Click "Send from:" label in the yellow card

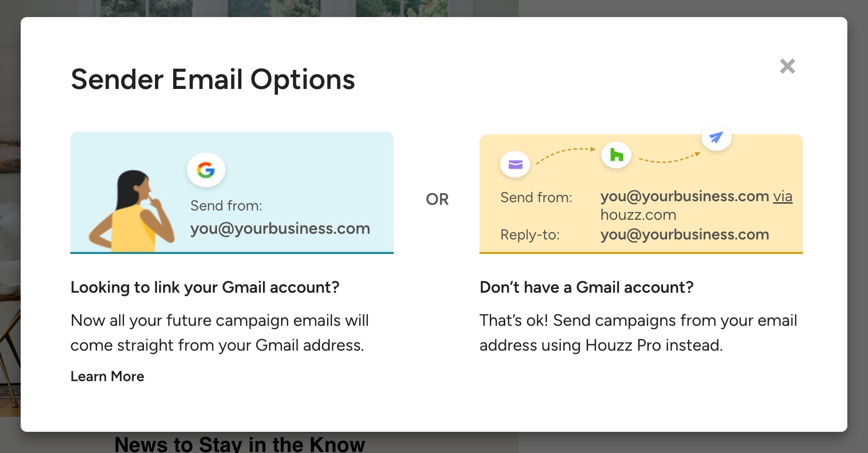tap(536, 198)
